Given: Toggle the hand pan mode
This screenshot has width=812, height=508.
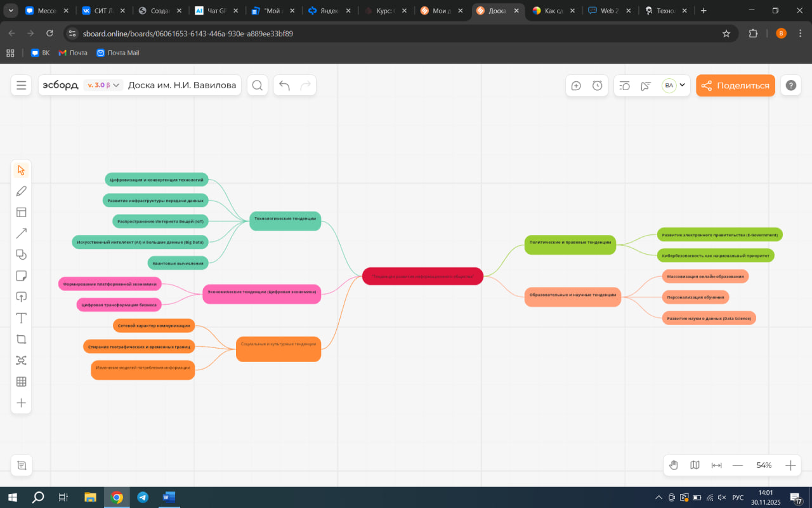Looking at the screenshot, I should [674, 465].
